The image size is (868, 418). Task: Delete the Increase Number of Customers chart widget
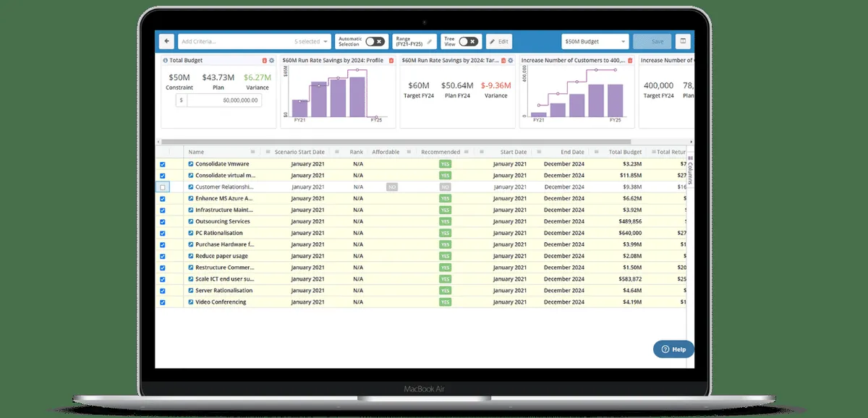(630, 61)
